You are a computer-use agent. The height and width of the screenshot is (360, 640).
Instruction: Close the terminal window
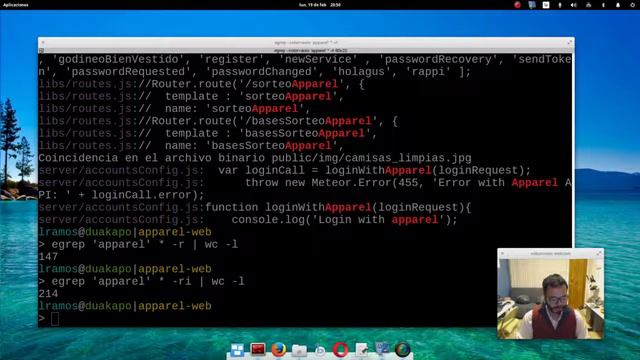tap(43, 42)
